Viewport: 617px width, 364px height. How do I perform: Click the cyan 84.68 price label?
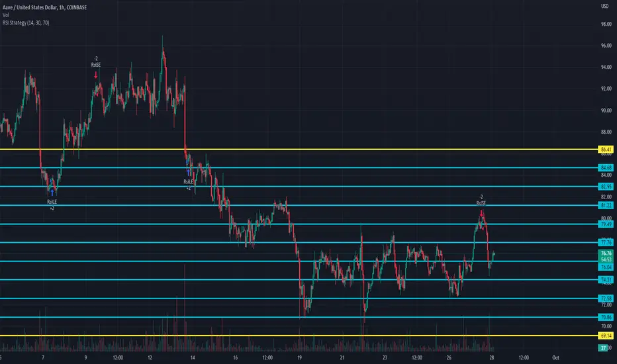click(606, 168)
